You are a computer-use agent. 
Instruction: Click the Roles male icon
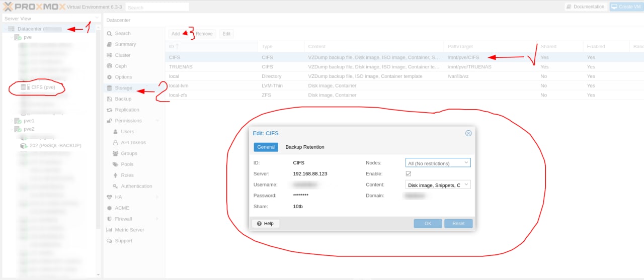pos(115,175)
